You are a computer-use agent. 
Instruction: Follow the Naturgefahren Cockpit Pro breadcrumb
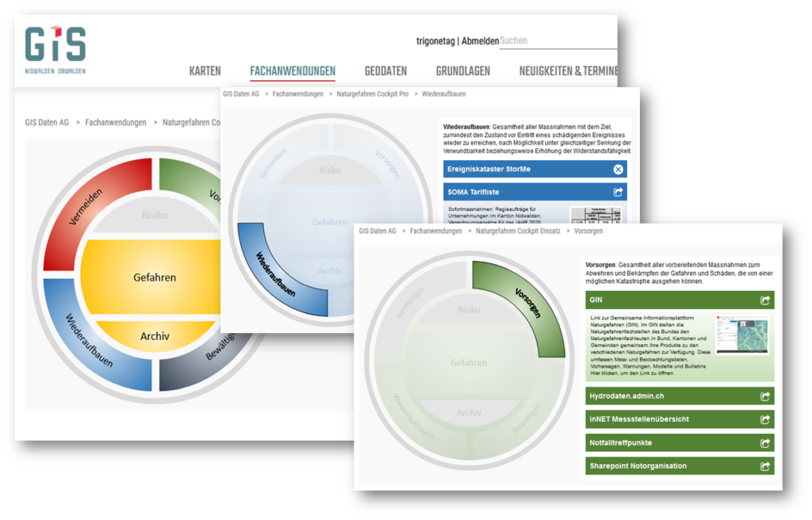coord(371,94)
